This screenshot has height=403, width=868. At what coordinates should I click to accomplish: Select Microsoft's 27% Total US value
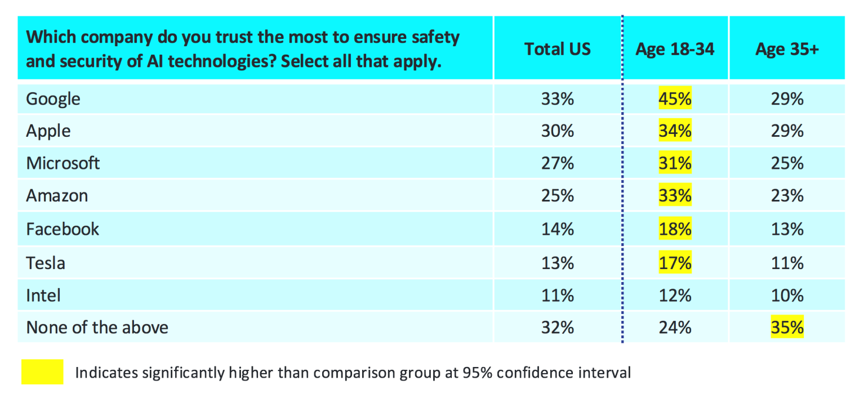pyautogui.click(x=557, y=163)
